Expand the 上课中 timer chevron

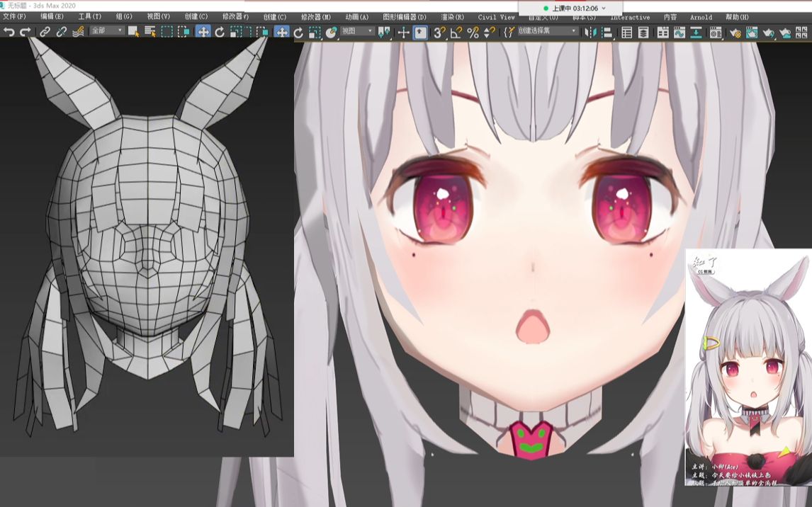point(604,8)
